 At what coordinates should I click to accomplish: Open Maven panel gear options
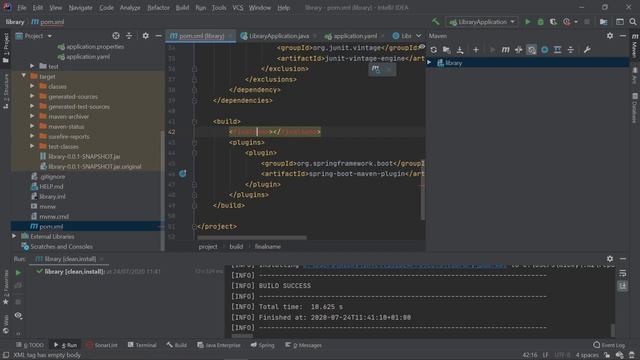[609, 36]
